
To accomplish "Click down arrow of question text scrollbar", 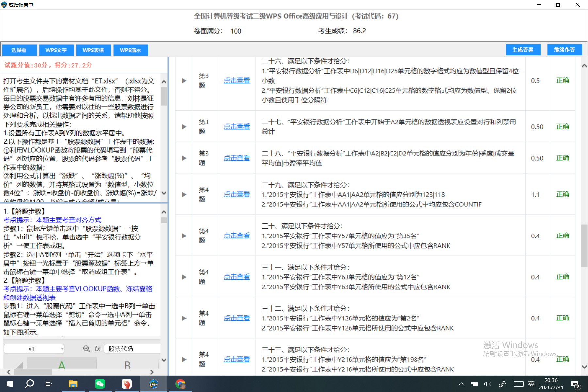I will [164, 193].
